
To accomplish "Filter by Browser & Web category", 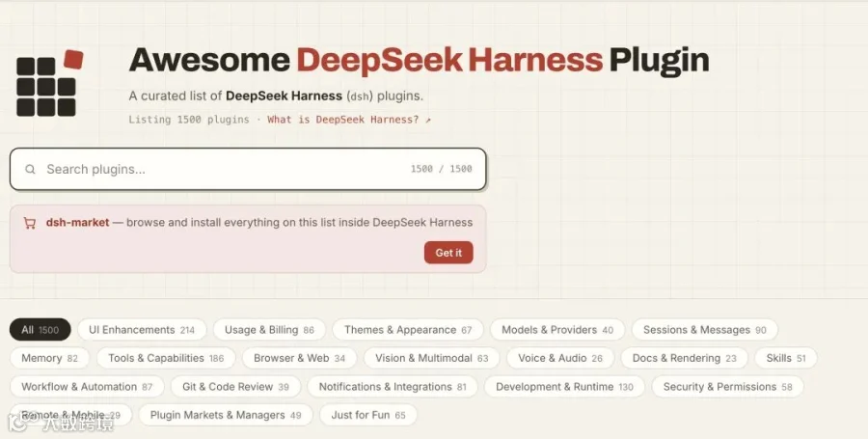I will click(x=300, y=358).
